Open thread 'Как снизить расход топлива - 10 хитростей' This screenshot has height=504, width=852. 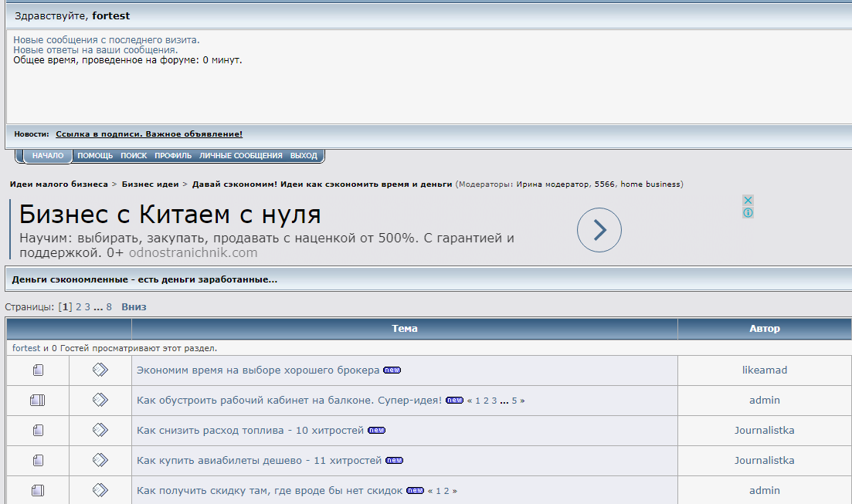pyautogui.click(x=250, y=431)
